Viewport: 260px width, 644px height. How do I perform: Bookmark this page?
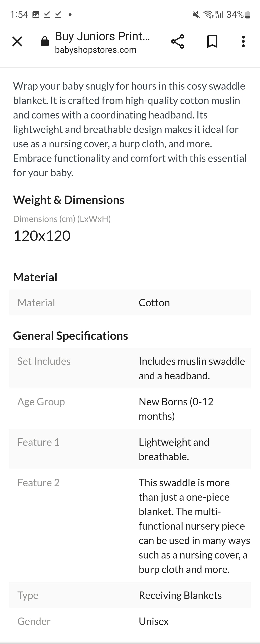click(212, 41)
